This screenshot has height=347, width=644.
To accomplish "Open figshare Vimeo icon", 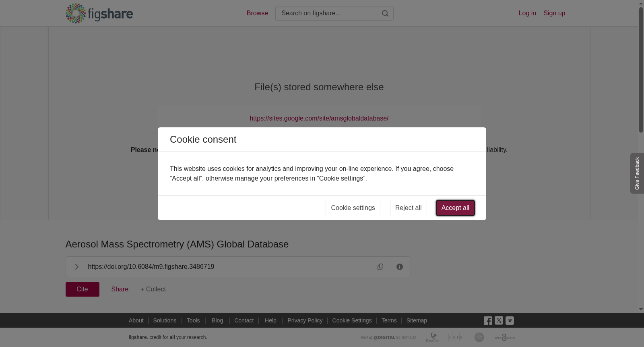I will tap(510, 320).
